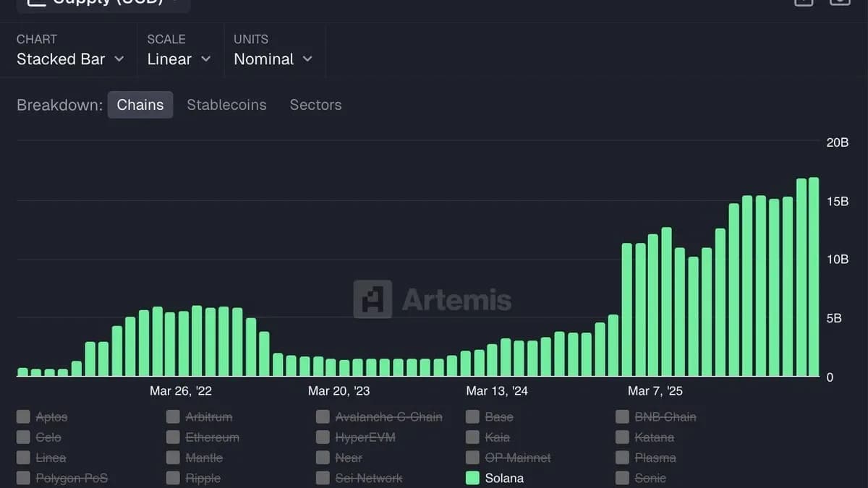Enable the Ripple chain checkbox
The image size is (868, 488).
coord(173,477)
